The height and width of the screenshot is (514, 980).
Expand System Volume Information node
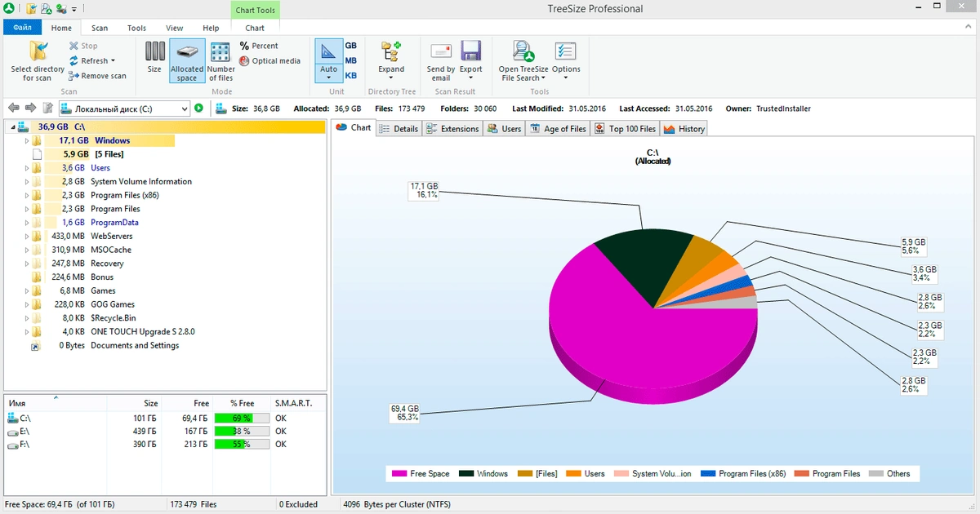(x=26, y=182)
